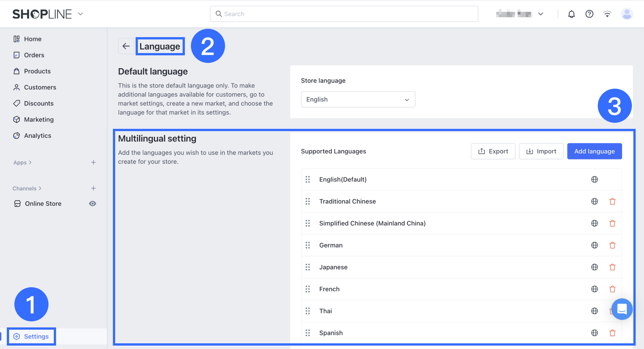This screenshot has width=644, height=349.
Task: Select the Simplified Chinese (Mainland China) text
Action: (x=372, y=224)
